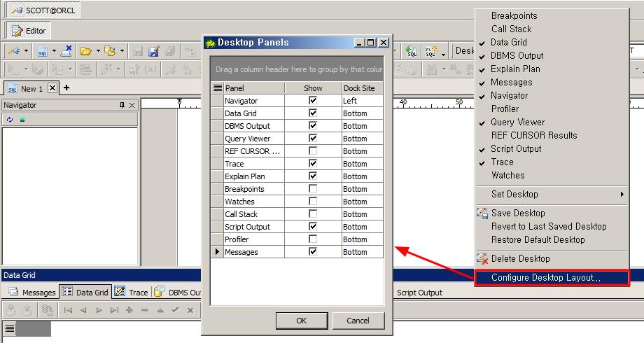
Task: Open the new connection dropdown arrow
Action: pos(27,51)
